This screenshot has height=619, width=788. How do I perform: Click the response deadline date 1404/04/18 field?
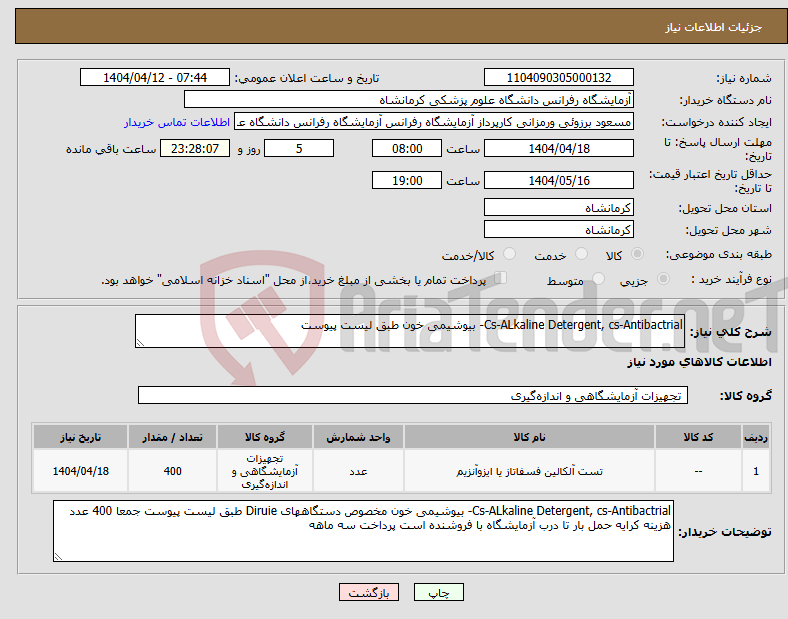(558, 148)
